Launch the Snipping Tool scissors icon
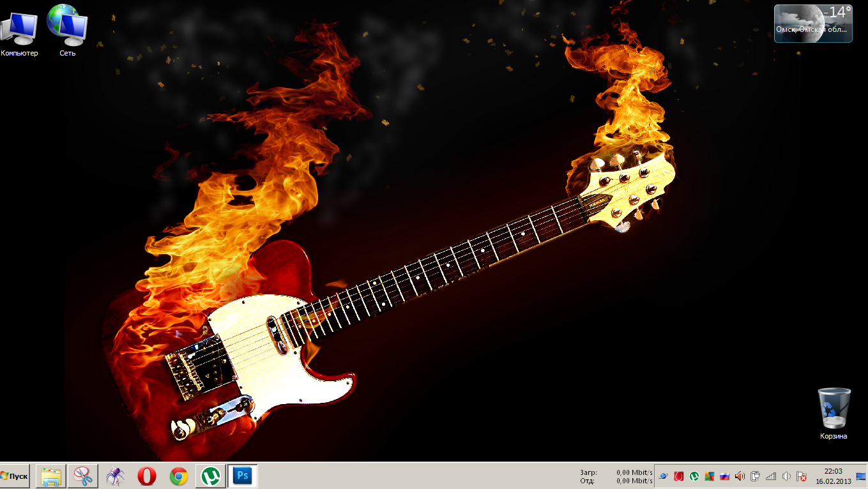 point(83,476)
